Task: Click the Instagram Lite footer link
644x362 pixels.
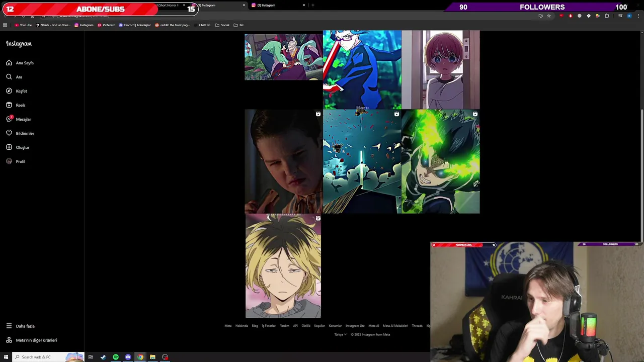Action: click(355, 326)
